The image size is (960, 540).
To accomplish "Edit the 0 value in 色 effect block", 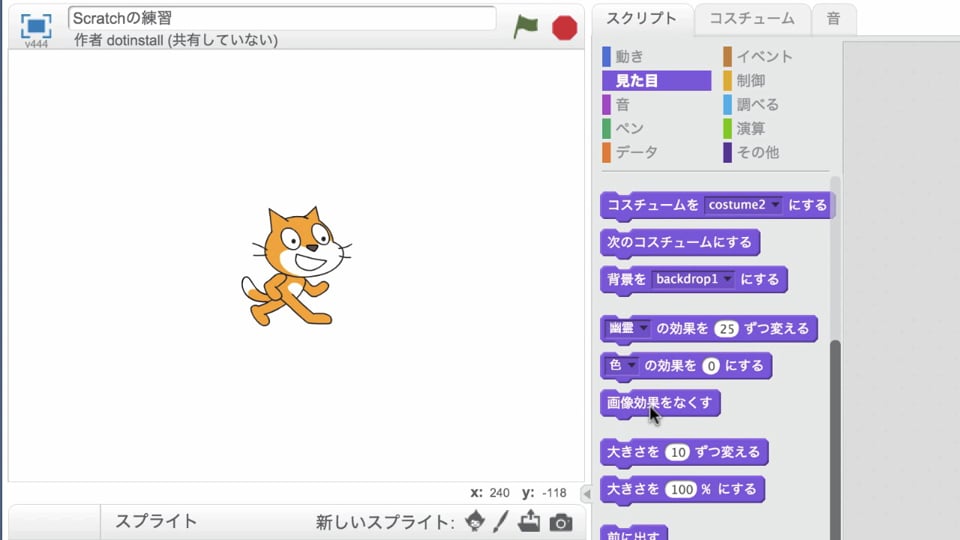I will click(710, 366).
